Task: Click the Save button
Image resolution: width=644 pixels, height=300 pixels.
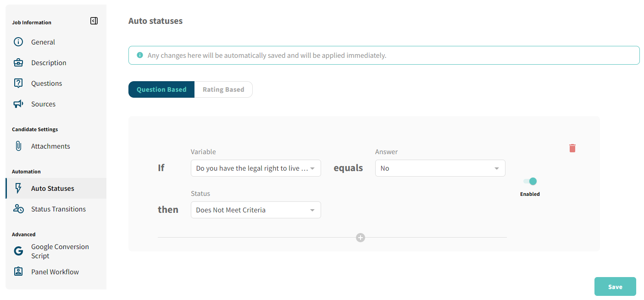Action: 615,286
